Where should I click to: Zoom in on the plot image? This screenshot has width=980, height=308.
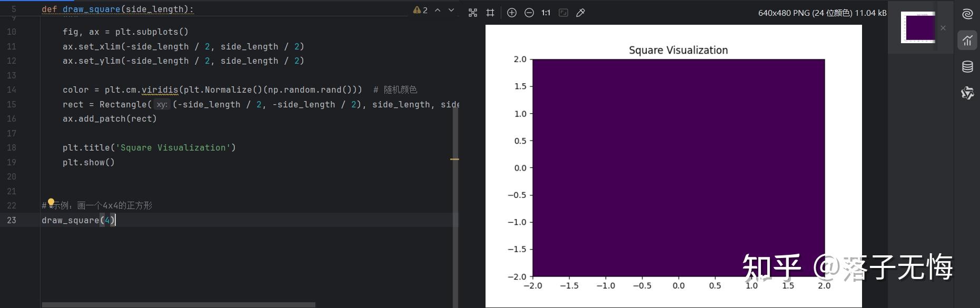(512, 13)
